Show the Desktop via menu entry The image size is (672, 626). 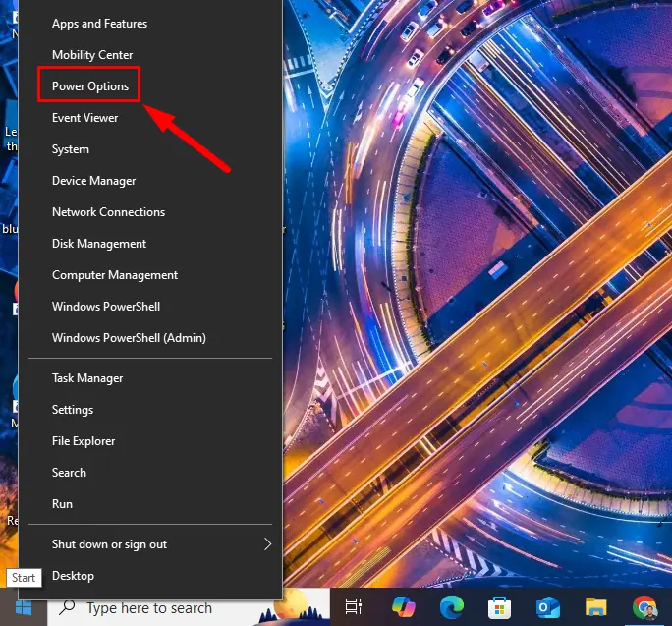[150, 576]
